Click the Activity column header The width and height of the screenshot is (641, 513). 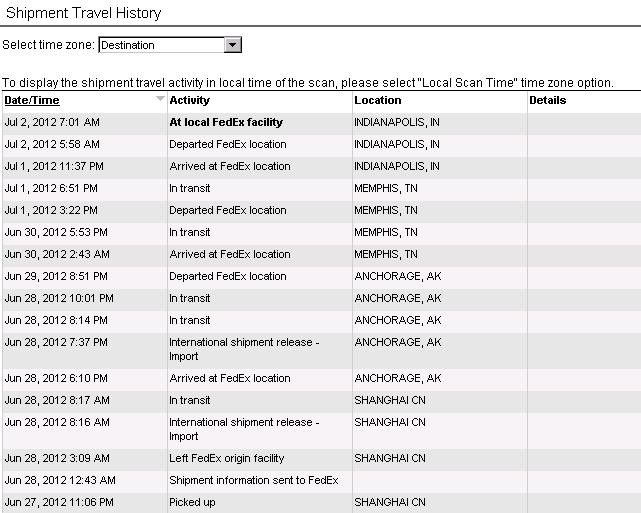pyautogui.click(x=190, y=100)
